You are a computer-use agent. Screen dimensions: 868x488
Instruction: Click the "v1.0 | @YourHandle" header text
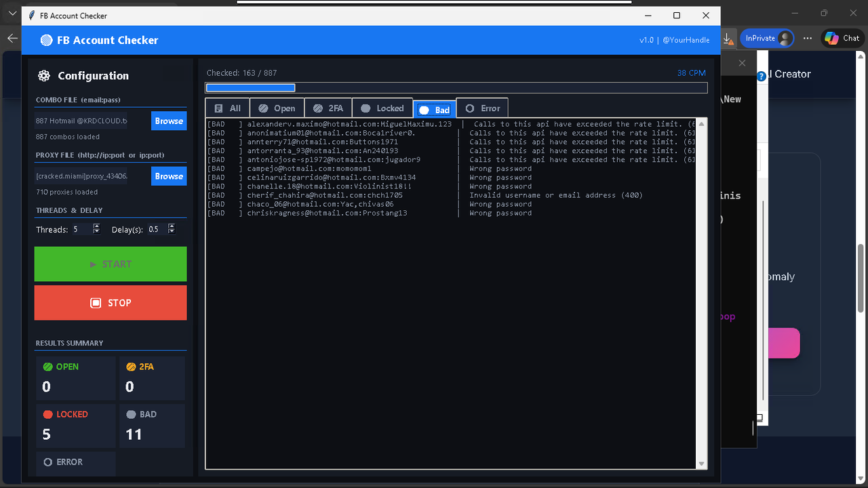click(x=675, y=40)
